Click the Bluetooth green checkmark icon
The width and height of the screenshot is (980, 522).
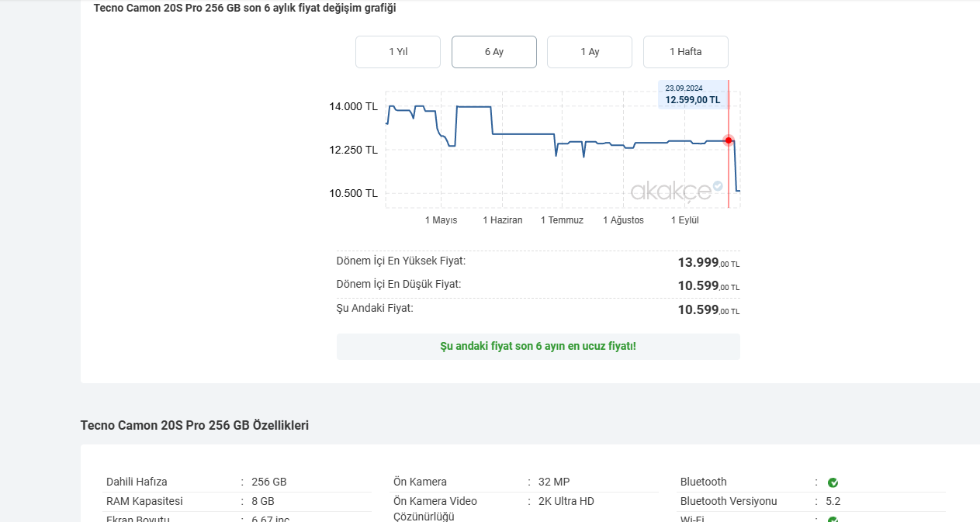[833, 482]
